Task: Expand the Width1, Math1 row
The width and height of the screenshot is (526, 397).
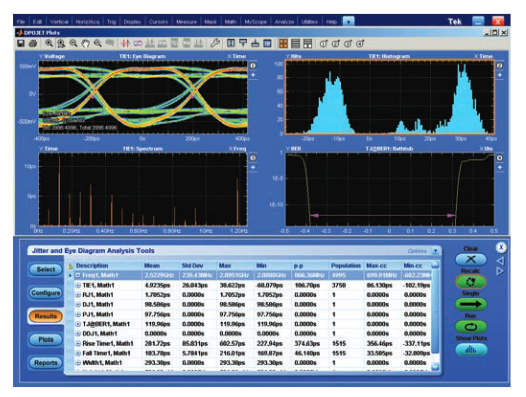Action: (78, 363)
